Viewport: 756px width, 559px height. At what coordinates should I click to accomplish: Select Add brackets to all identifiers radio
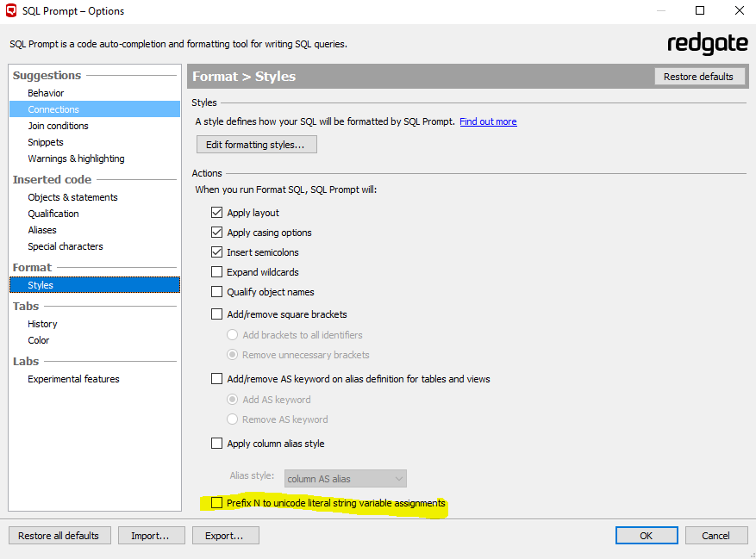click(233, 335)
